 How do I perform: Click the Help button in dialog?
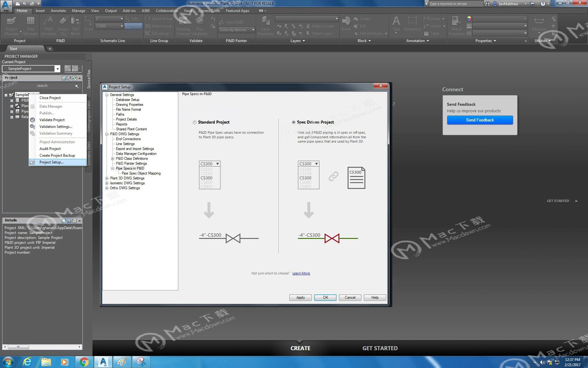(x=375, y=297)
